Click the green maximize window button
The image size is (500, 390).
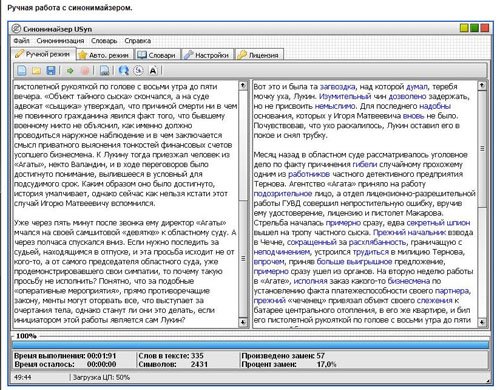474,28
